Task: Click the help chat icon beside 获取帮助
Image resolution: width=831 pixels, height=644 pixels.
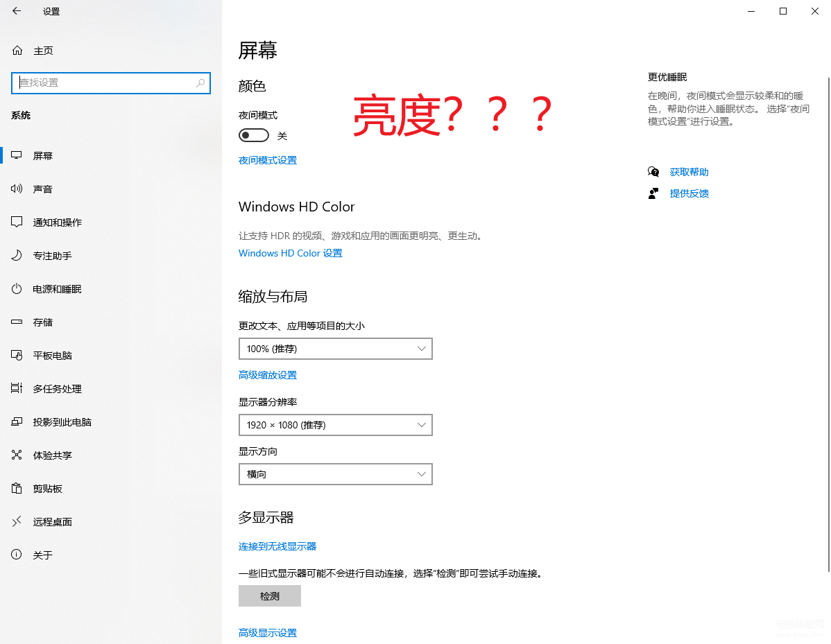Action: click(x=653, y=172)
